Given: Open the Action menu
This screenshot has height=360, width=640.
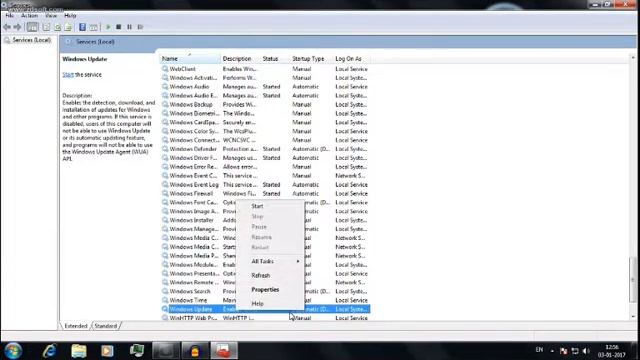Looking at the screenshot, I should tap(29, 16).
